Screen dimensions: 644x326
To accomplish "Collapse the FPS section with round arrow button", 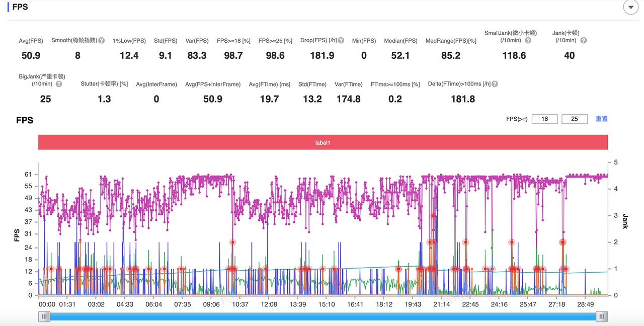I will coord(630,7).
